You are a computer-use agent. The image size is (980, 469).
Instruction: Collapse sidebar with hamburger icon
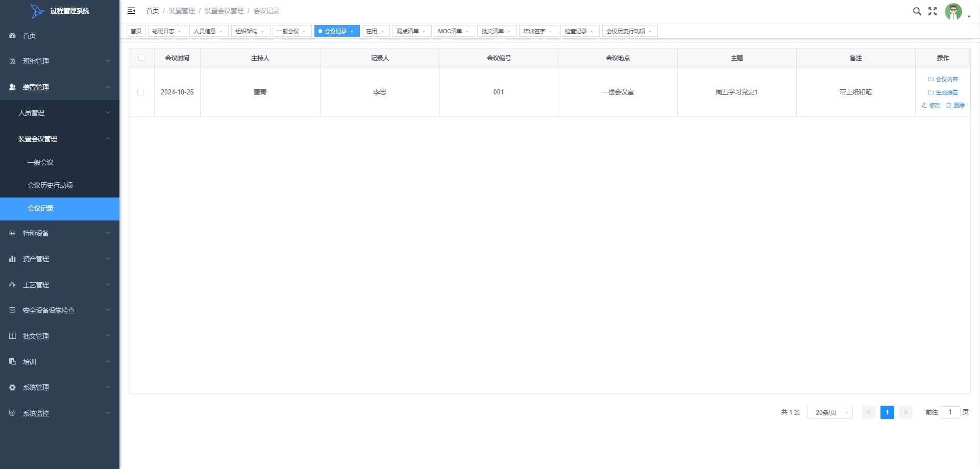tap(131, 11)
